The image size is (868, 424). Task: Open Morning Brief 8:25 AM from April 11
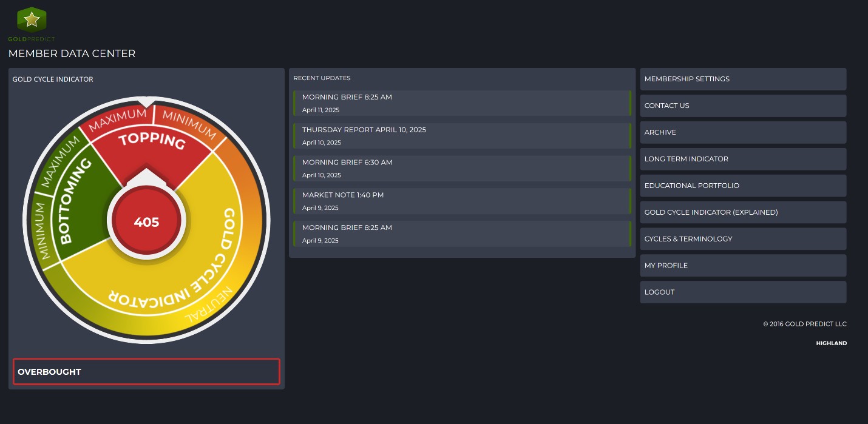point(461,103)
